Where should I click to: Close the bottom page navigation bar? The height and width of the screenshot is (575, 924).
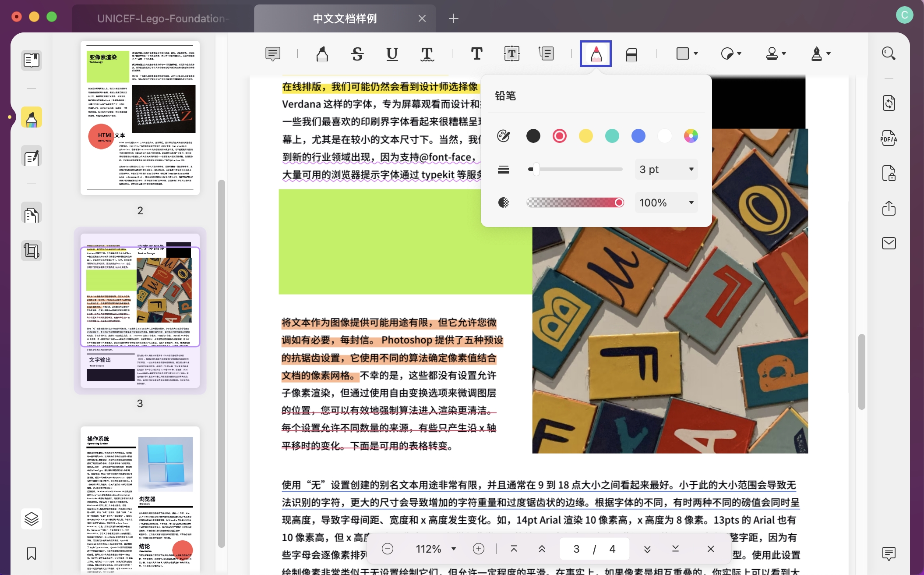711,549
